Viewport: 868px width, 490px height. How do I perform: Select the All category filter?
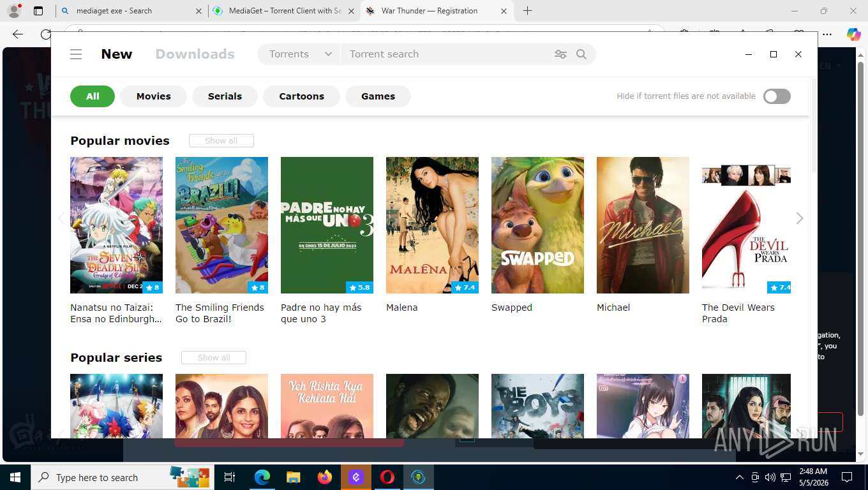click(x=93, y=96)
